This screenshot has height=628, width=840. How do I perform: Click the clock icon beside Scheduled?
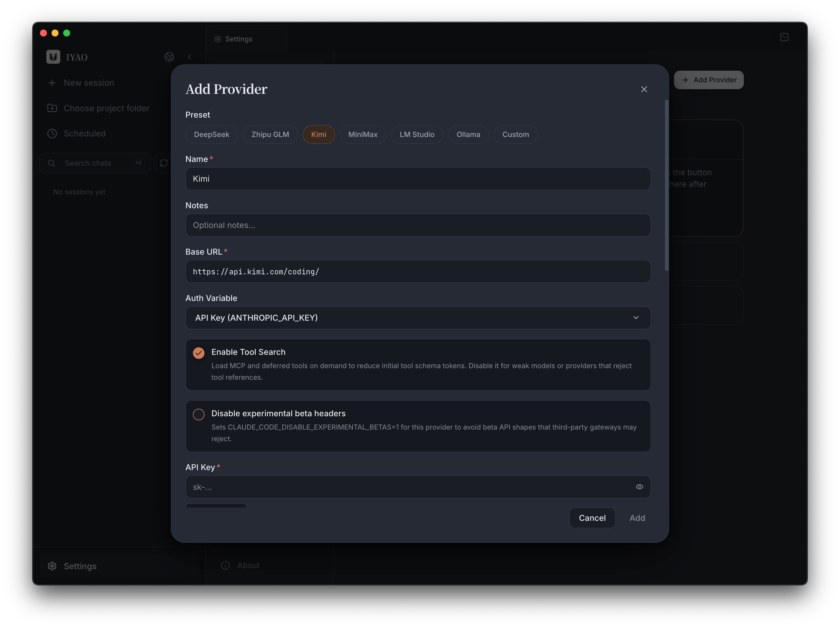52,134
